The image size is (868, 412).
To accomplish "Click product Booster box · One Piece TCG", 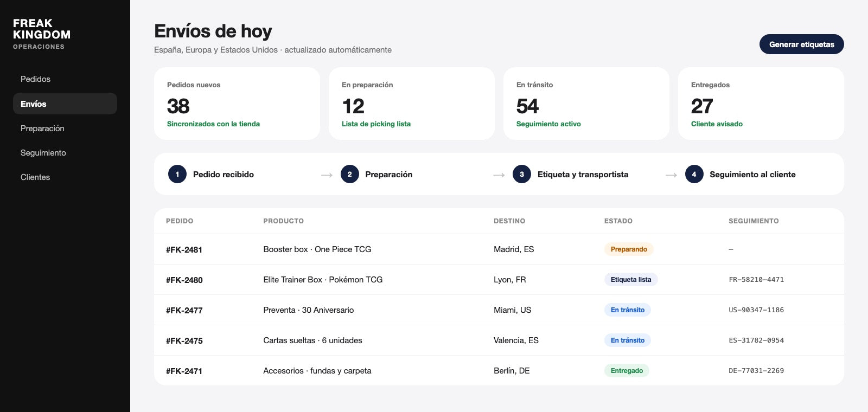I will (317, 249).
